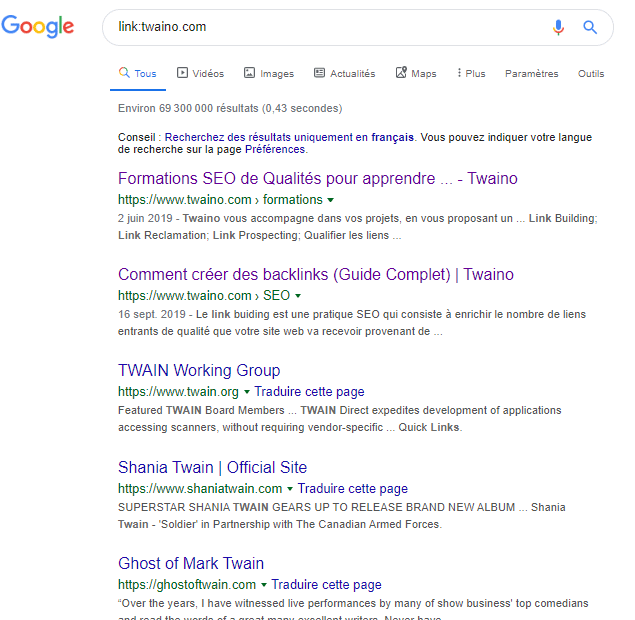The image size is (635, 620).
Task: Switch to the Vidéos tab
Action: [200, 74]
